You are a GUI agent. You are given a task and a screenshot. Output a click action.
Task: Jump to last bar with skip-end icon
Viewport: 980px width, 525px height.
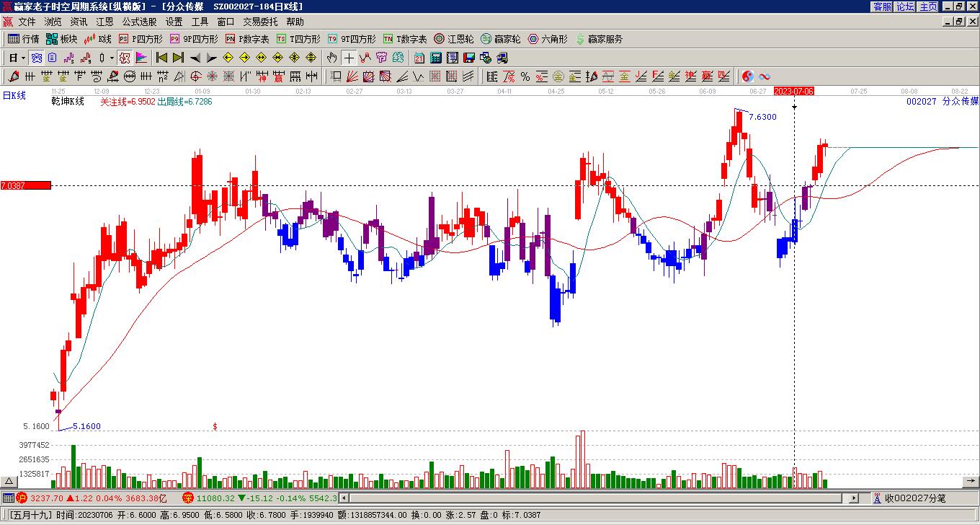(178, 58)
